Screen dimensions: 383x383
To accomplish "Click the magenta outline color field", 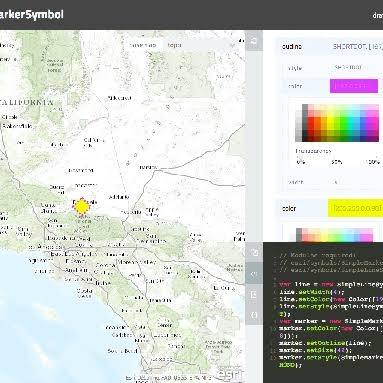I will (x=354, y=86).
